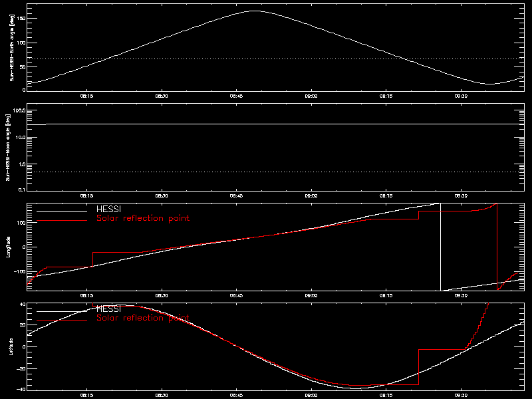
Task: Click '08:45' time label under Longitude plot
Action: tap(237, 296)
